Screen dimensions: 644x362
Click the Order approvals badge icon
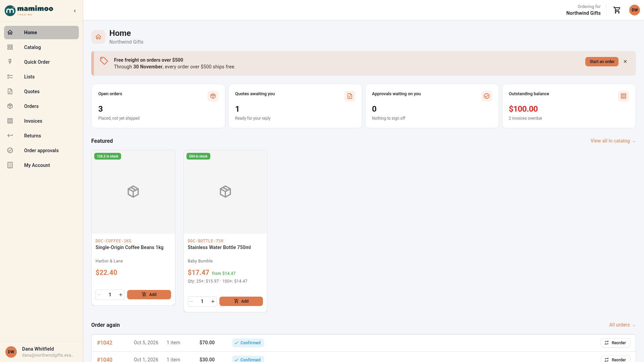pos(10,150)
